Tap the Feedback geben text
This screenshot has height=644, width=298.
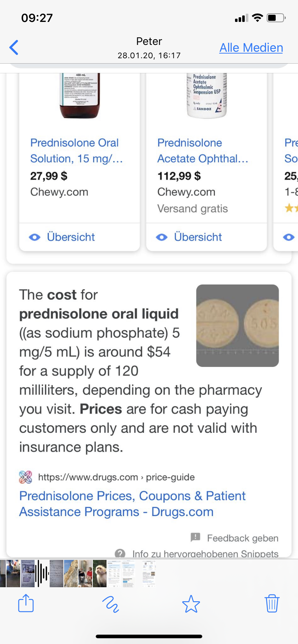click(x=243, y=538)
